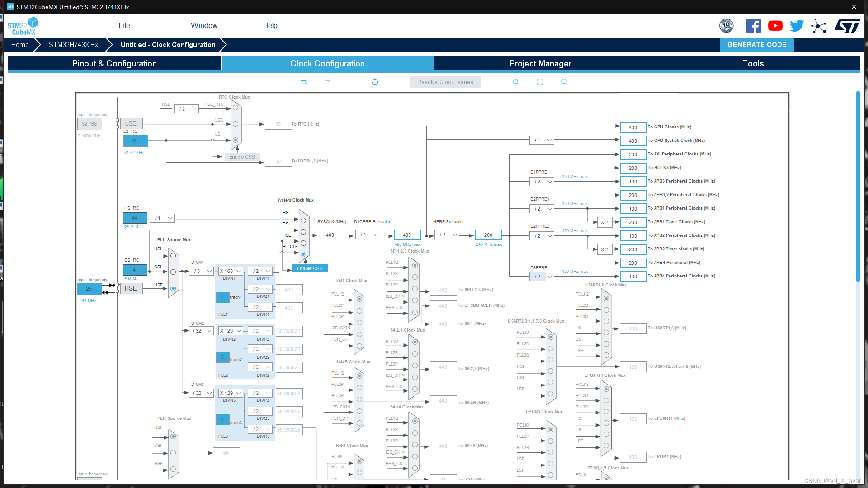Click the redo arrow icon in toolbar
Image resolution: width=868 pixels, height=488 pixels.
[328, 82]
